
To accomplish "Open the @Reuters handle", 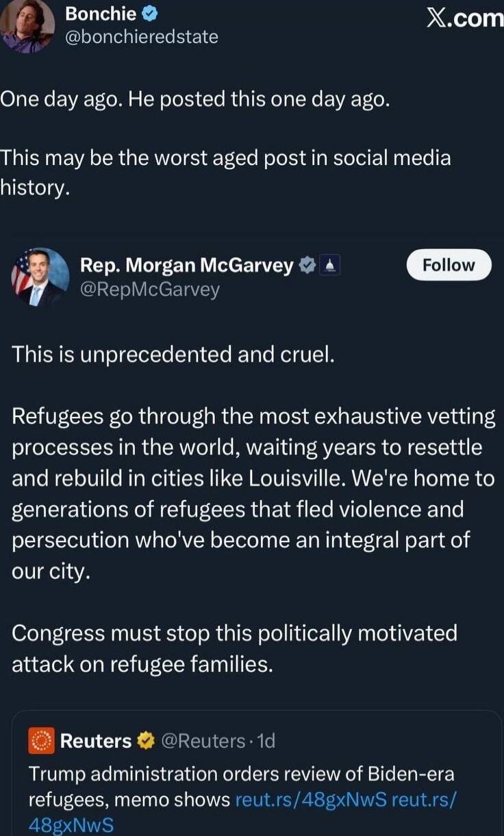I will click(203, 740).
